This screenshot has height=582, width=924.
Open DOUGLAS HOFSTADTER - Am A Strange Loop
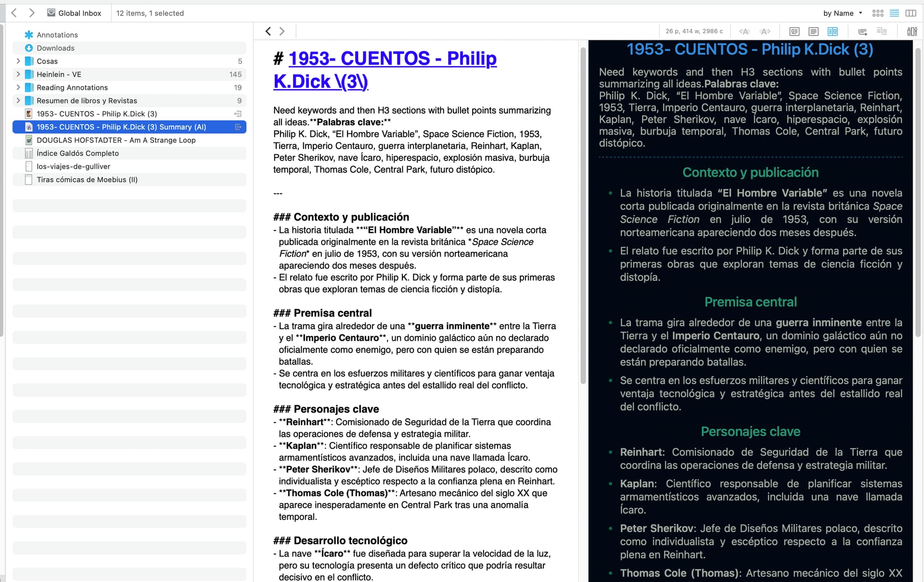coord(116,140)
